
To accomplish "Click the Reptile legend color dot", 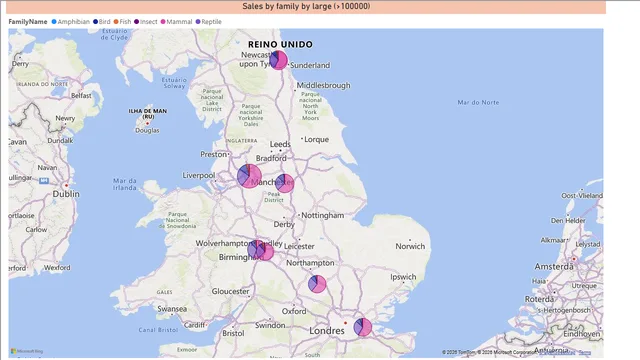I will point(198,22).
